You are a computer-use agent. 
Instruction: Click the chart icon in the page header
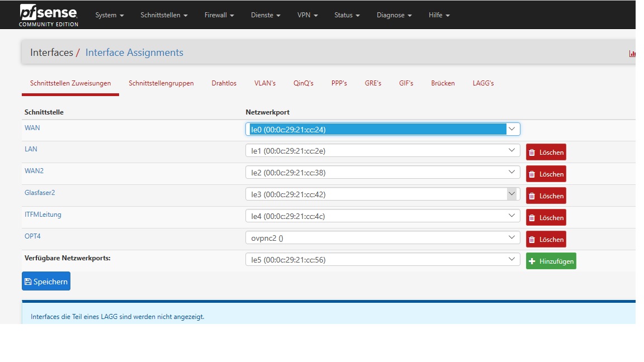tap(632, 54)
